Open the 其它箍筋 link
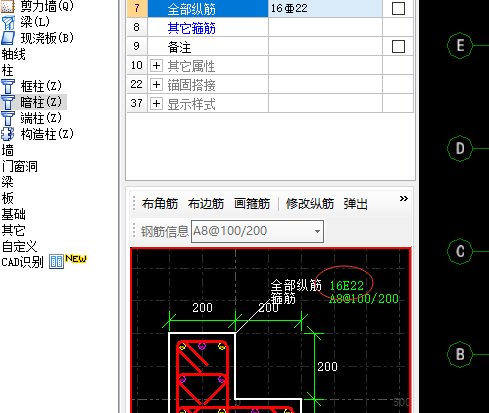The image size is (489, 413). (191, 28)
